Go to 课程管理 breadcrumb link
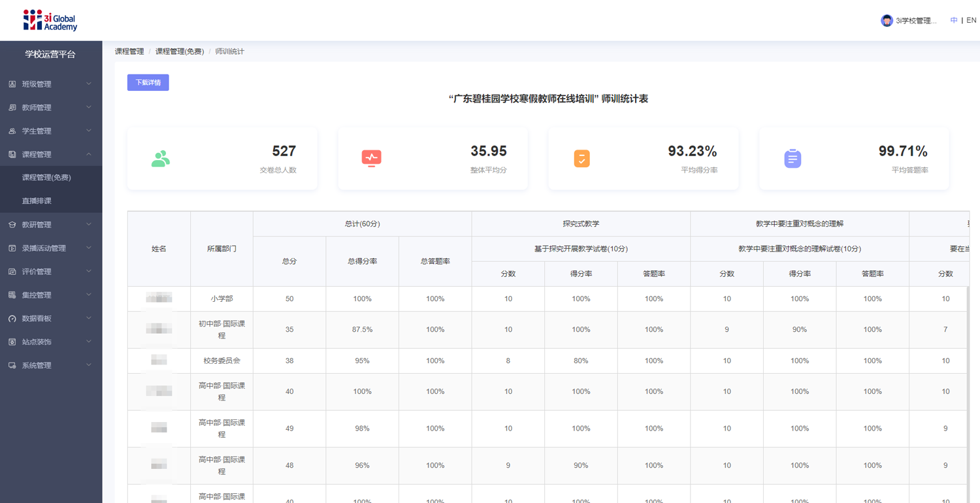 [x=129, y=52]
